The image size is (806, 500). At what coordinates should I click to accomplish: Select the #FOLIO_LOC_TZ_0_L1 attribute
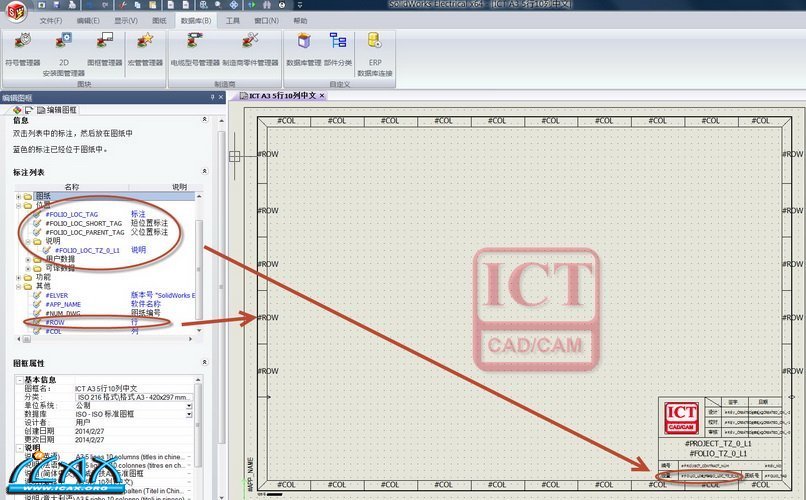click(87, 250)
